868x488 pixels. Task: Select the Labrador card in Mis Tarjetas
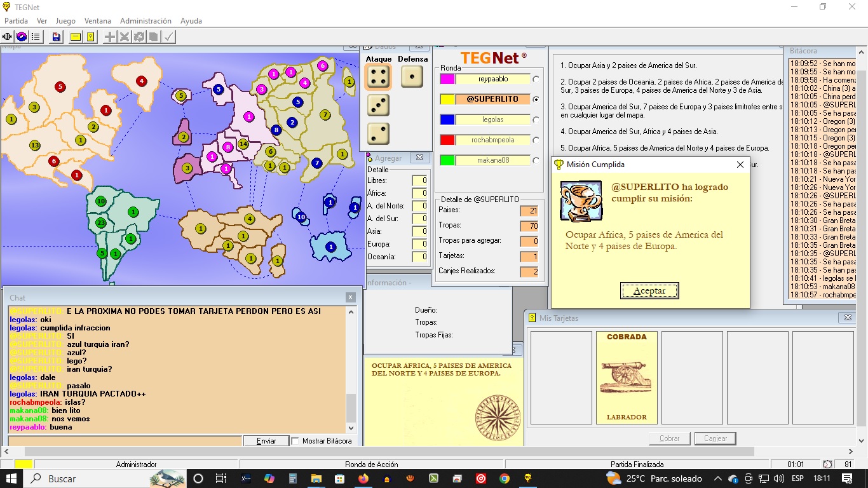627,377
